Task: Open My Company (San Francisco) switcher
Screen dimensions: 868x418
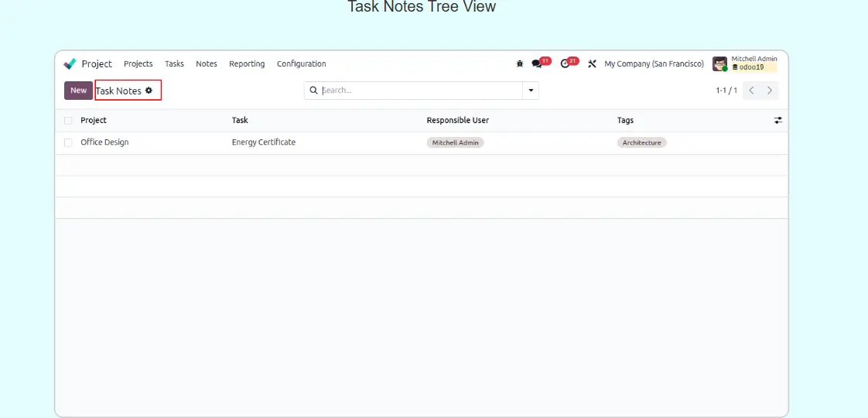Action: tap(654, 64)
